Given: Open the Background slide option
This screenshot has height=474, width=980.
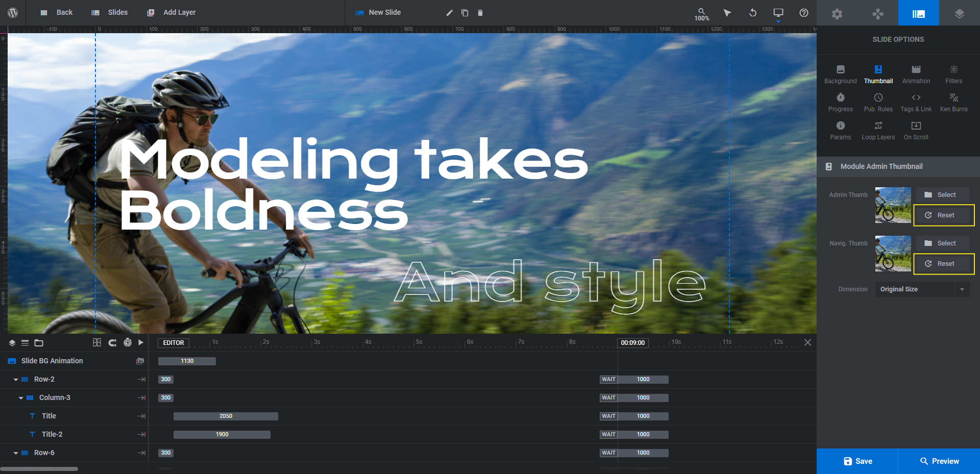Looking at the screenshot, I should (841, 74).
